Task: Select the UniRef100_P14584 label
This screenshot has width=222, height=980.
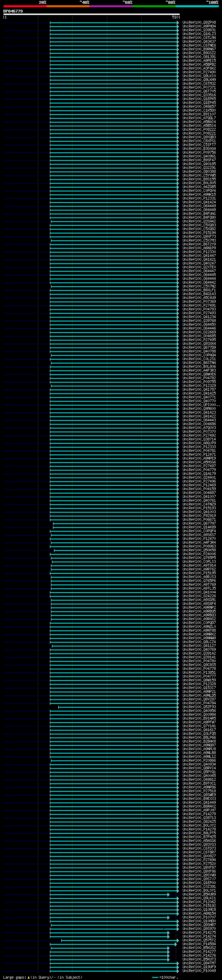Action: click(x=199, y=944)
